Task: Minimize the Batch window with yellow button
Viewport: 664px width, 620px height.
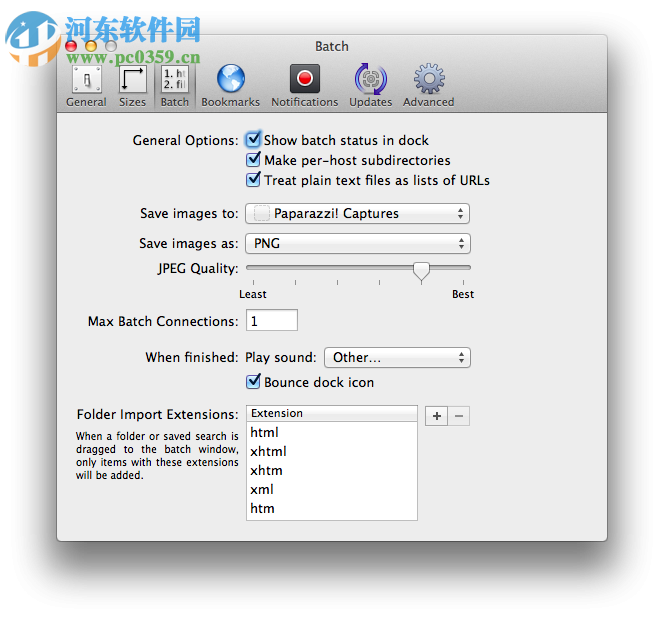Action: pyautogui.click(x=91, y=46)
